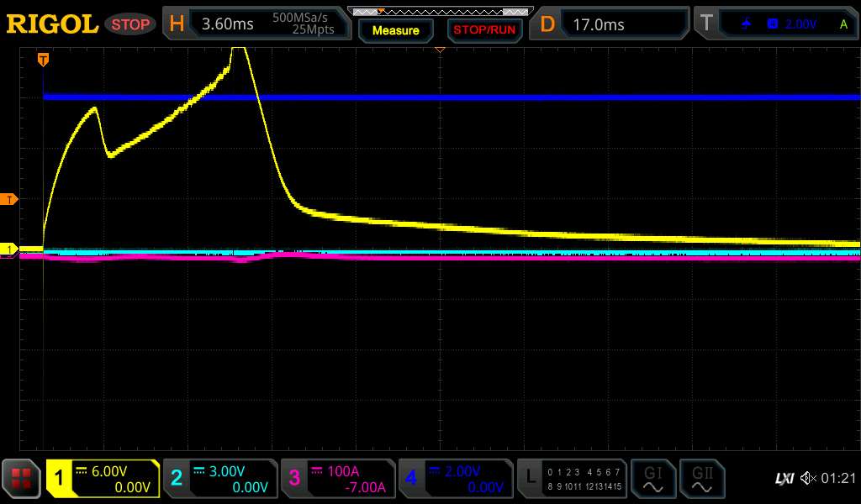Viewport: 861px width, 504px height.
Task: Open channel 4 settings labeled 2.00V
Action: [456, 479]
